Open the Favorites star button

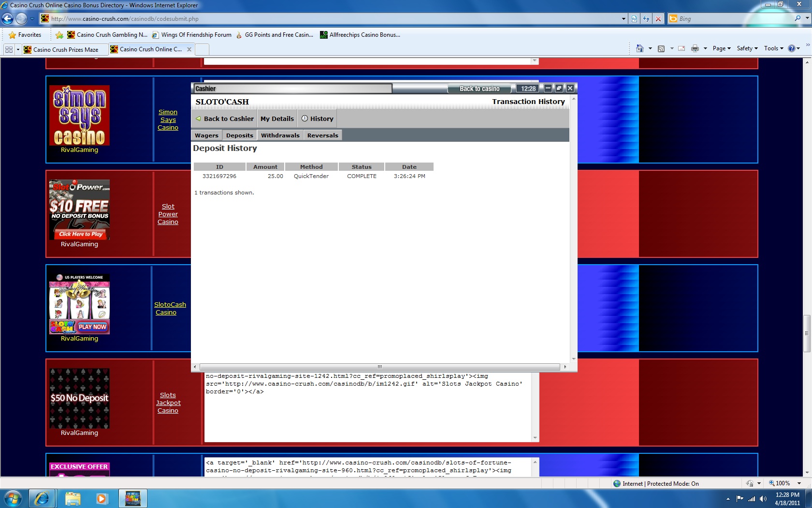pos(25,35)
